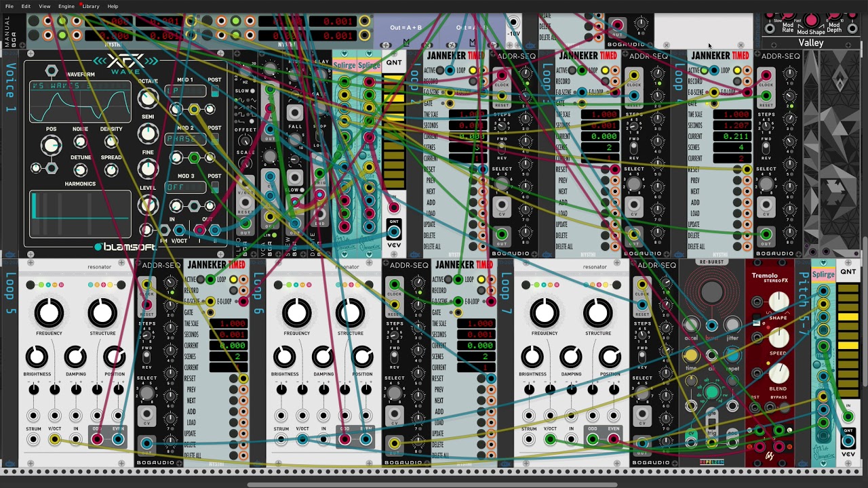
Task: Click Loop 7 resonator STRUCTURE knob
Action: click(x=597, y=312)
